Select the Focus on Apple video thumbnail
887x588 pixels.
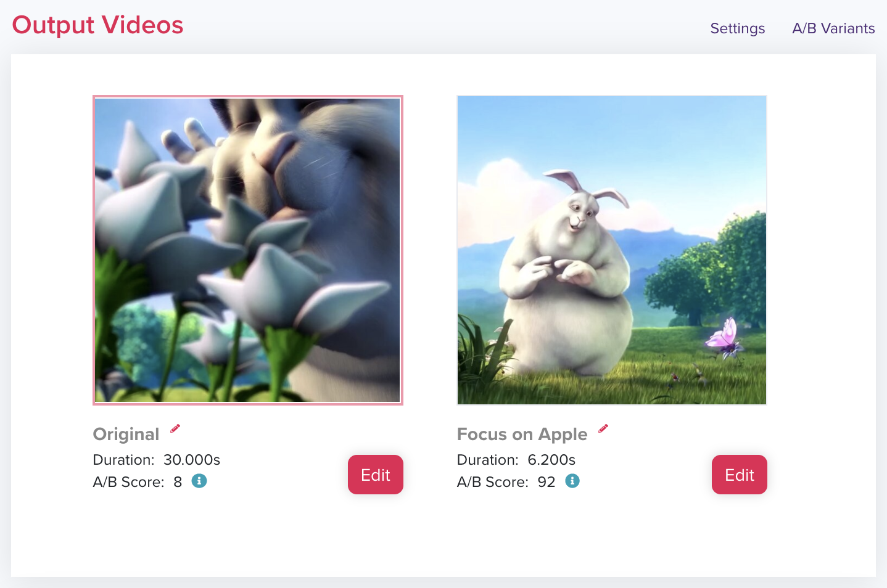point(612,250)
